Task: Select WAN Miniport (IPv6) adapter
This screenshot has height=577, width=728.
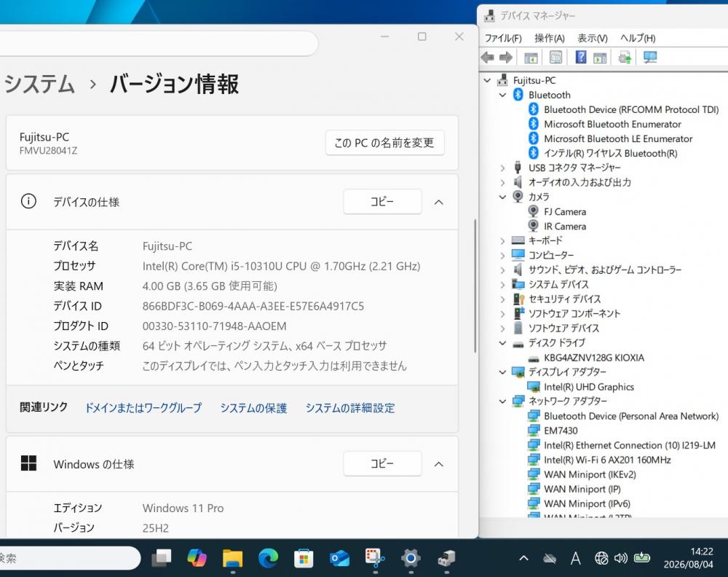Action: (587, 503)
